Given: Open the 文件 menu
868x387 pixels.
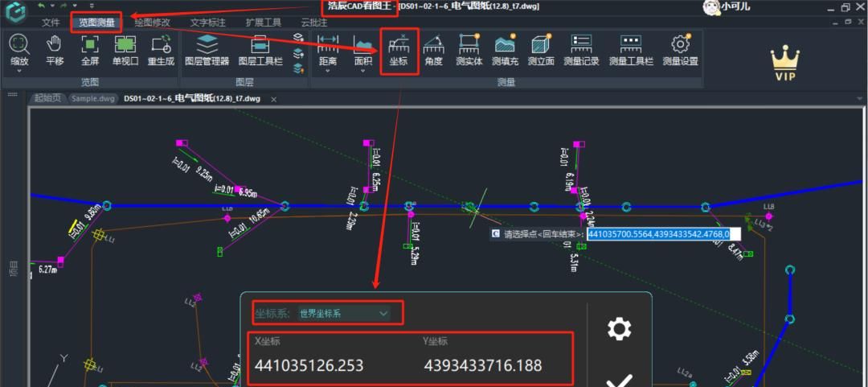Looking at the screenshot, I should click(x=51, y=23).
